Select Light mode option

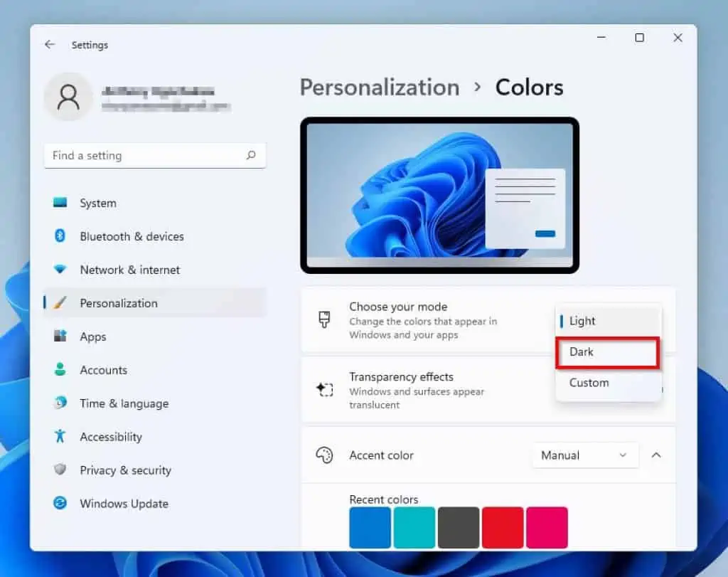(x=582, y=321)
